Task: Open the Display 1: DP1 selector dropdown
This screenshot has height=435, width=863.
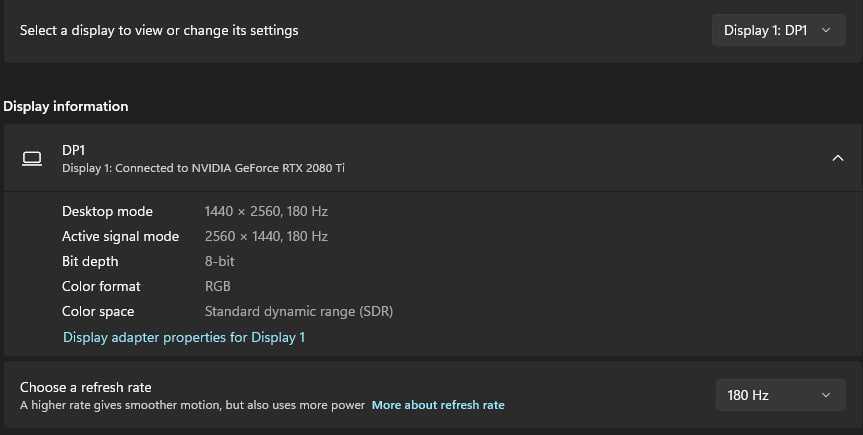Action: tap(777, 30)
